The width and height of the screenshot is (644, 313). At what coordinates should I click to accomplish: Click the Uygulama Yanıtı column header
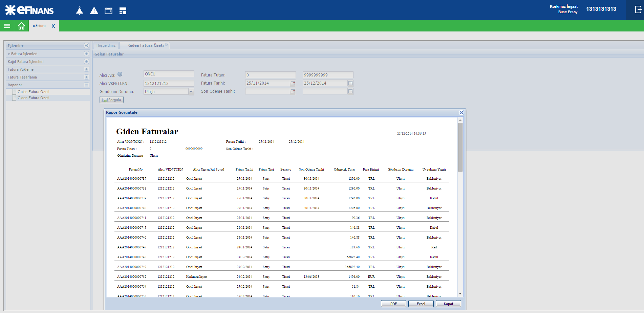point(434,170)
